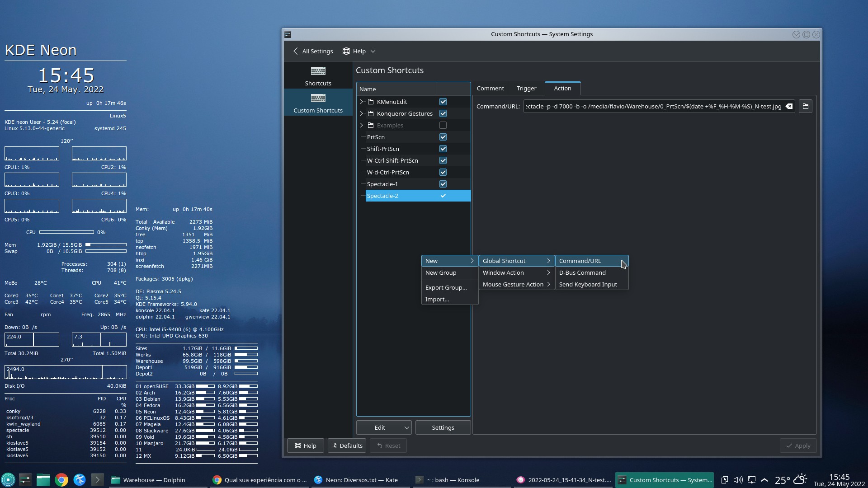Show hidden system tray icons

click(764, 480)
